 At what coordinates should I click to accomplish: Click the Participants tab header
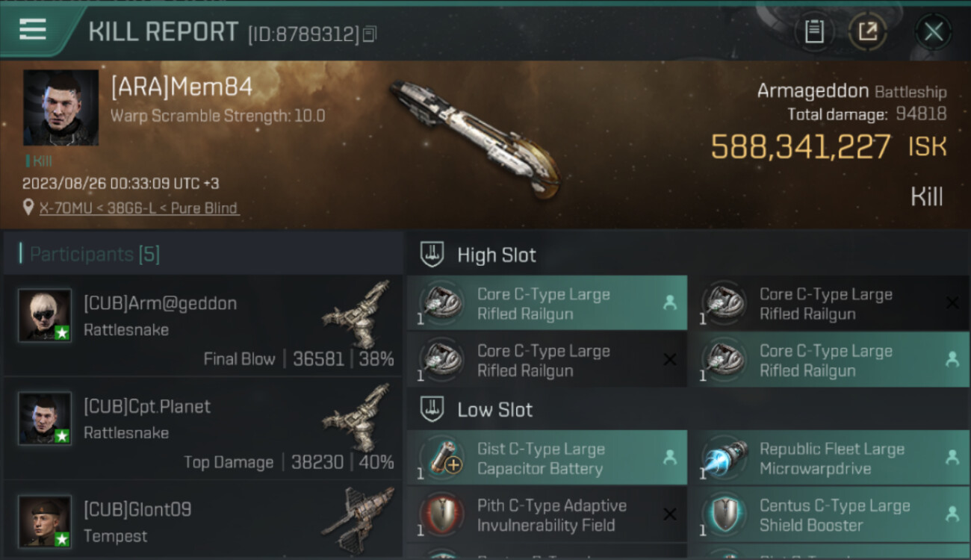click(94, 254)
